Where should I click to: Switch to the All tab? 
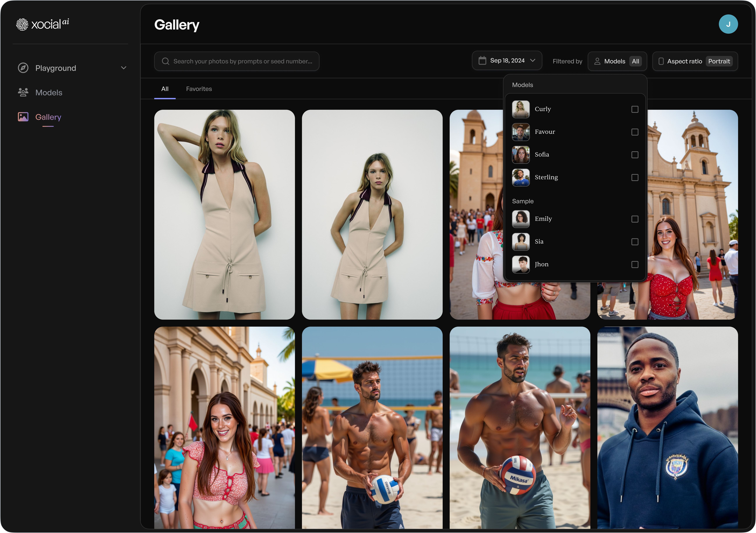(x=165, y=89)
